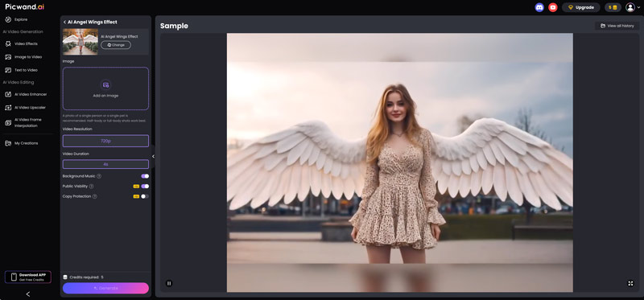This screenshot has height=300, width=644.
Task: Click the Generate button
Action: [x=105, y=288]
